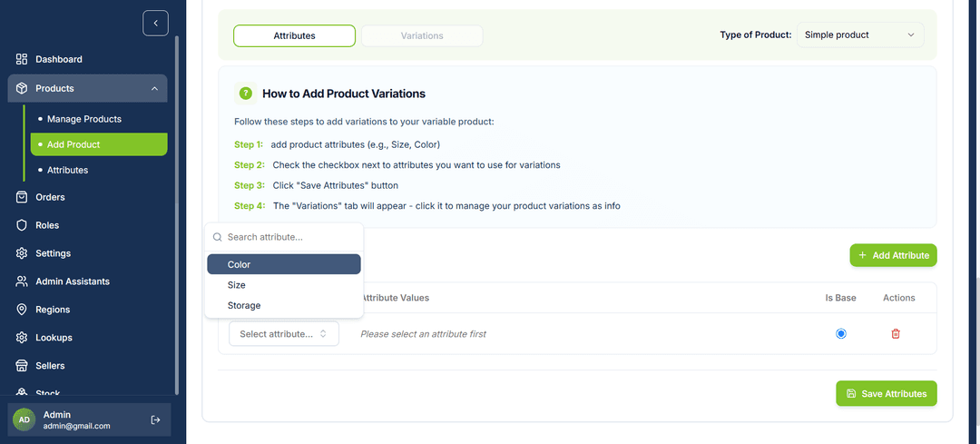Image resolution: width=980 pixels, height=444 pixels.
Task: Click the Actions column header
Action: (x=898, y=298)
